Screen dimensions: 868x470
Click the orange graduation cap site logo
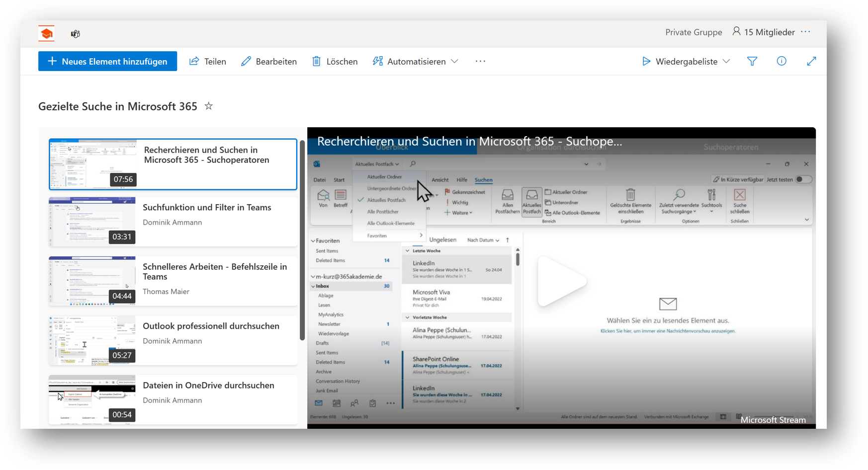pyautogui.click(x=47, y=33)
